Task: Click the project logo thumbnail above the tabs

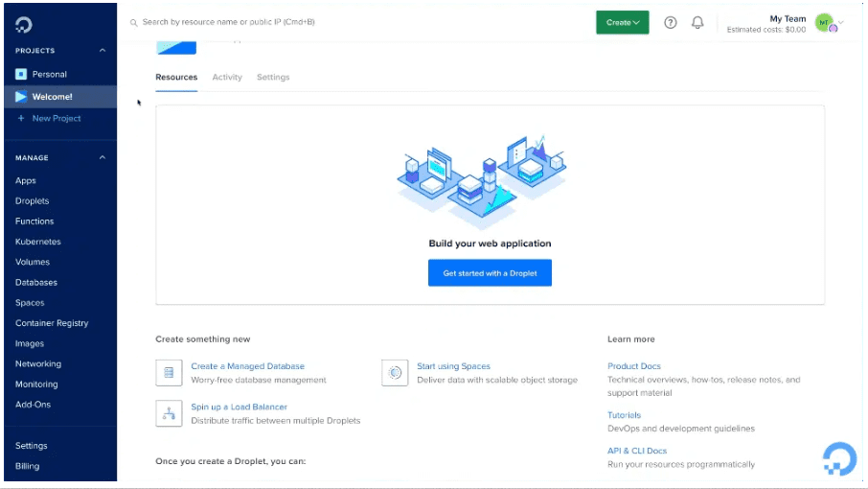Action: pos(176,48)
